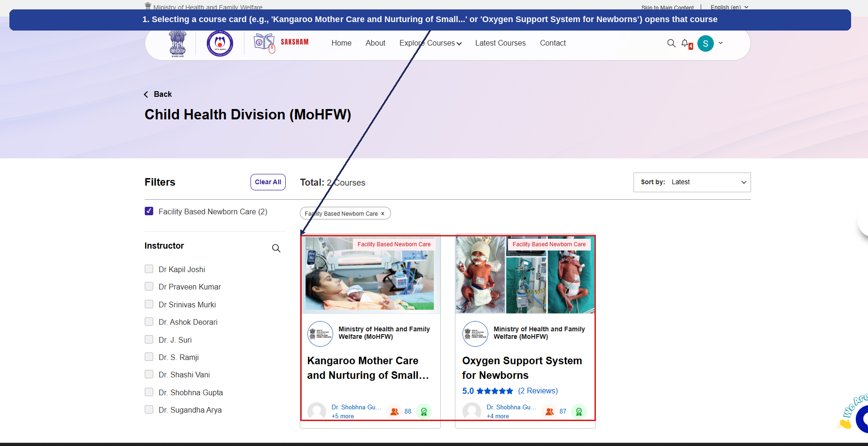
Task: Check the Dr Kapil Joshi instructor filter
Action: click(x=149, y=269)
